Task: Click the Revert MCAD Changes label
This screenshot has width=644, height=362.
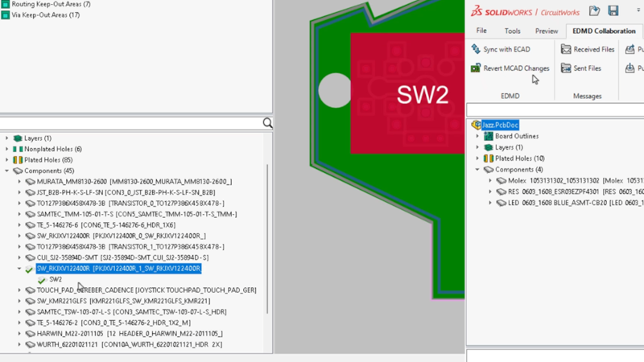Action: coord(516,68)
